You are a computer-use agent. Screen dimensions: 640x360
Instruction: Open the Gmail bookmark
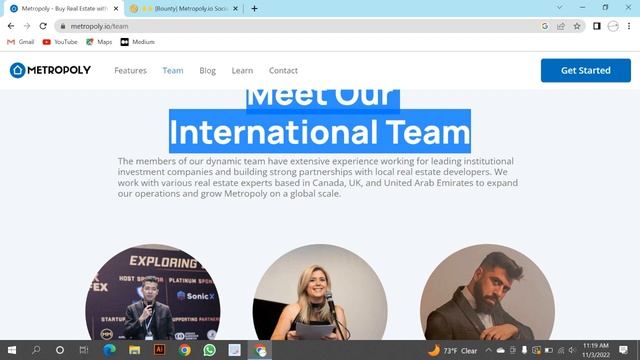pos(21,42)
